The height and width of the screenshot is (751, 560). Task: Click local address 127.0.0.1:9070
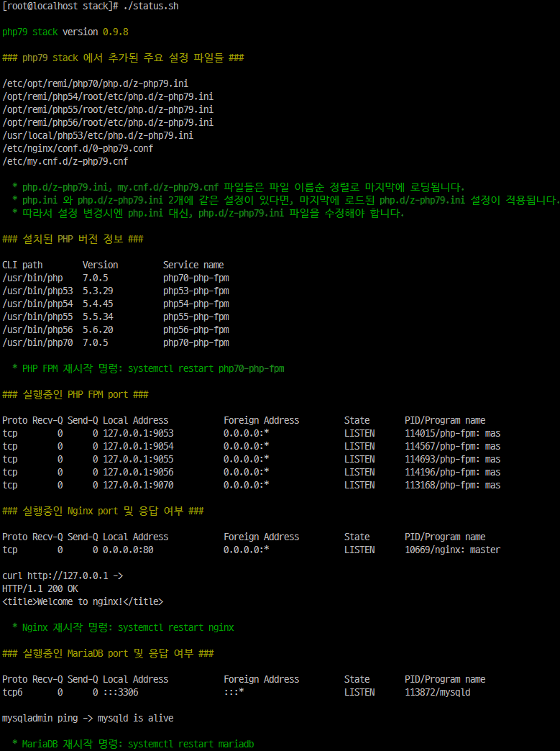tap(138, 485)
